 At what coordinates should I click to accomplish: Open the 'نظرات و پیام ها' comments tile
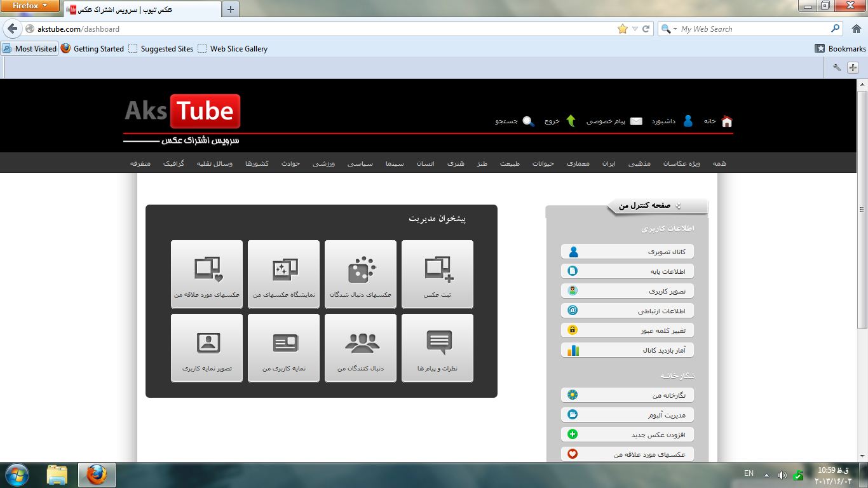click(437, 348)
